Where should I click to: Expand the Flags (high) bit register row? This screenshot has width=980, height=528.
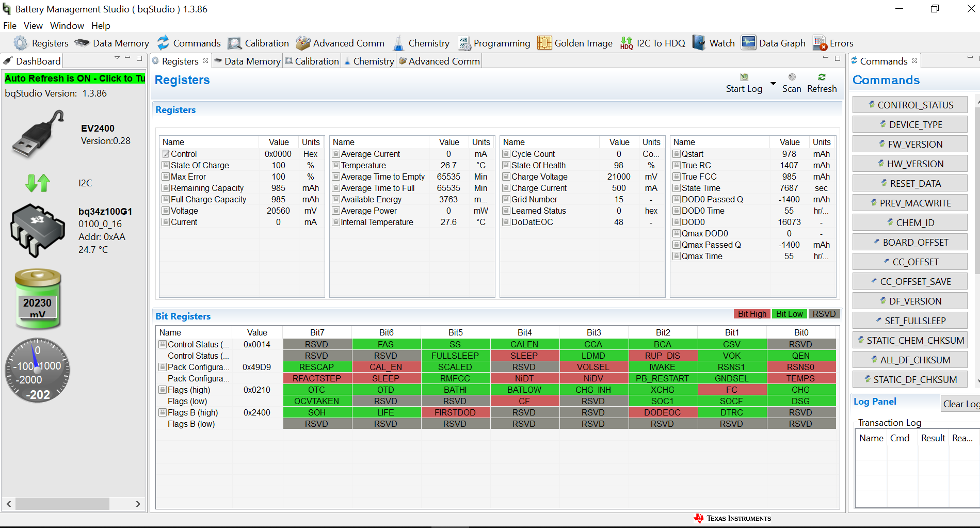click(163, 390)
